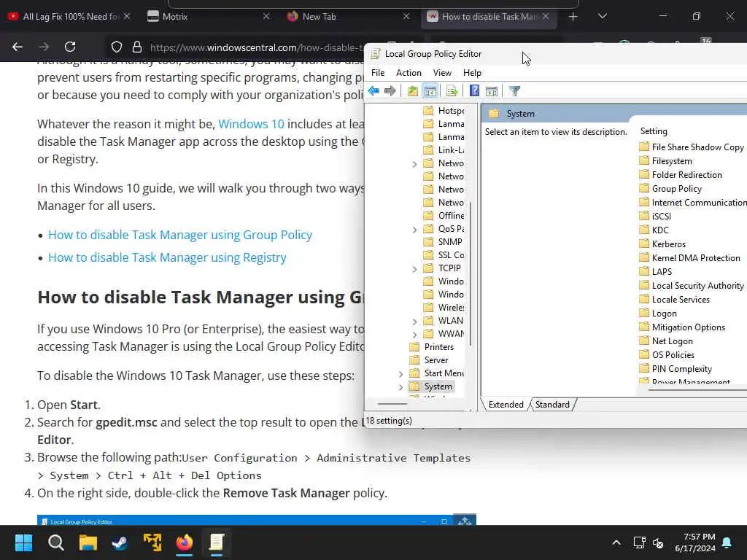Click the Forward arrow in Group Policy Editor toolbar

pyautogui.click(x=390, y=90)
